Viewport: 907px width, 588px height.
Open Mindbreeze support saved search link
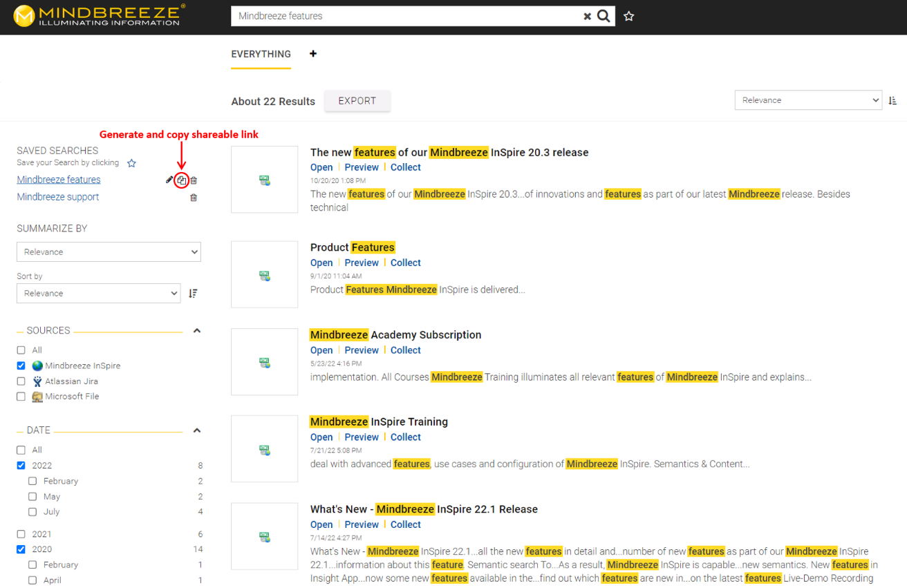58,197
